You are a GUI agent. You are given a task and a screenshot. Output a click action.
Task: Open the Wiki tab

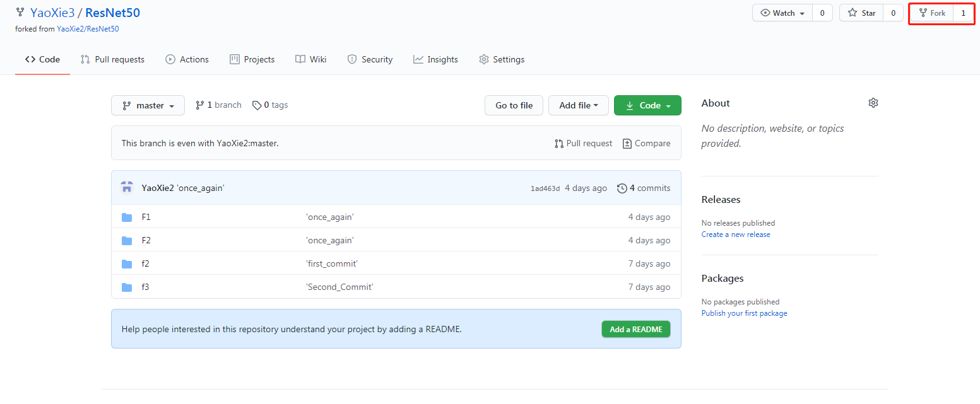click(310, 59)
